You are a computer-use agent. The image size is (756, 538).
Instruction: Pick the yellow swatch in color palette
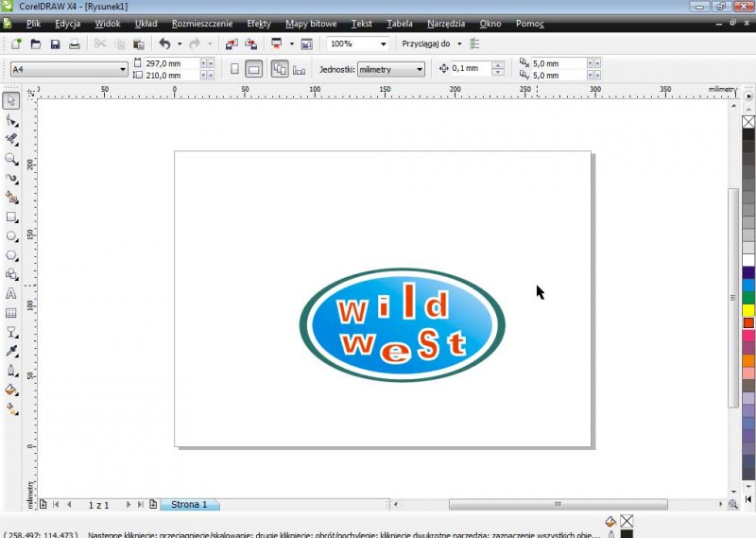[748, 310]
